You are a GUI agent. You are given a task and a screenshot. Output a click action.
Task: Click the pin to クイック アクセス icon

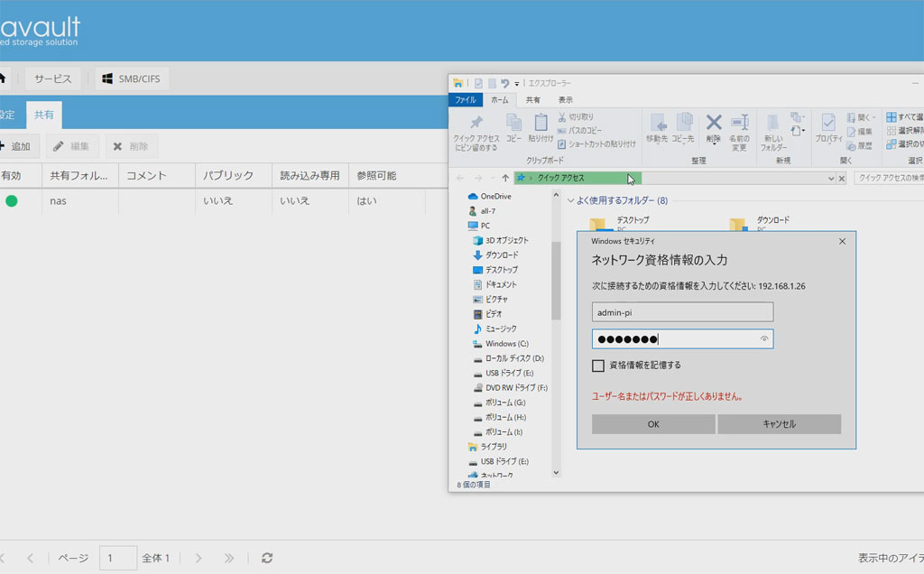(x=476, y=123)
